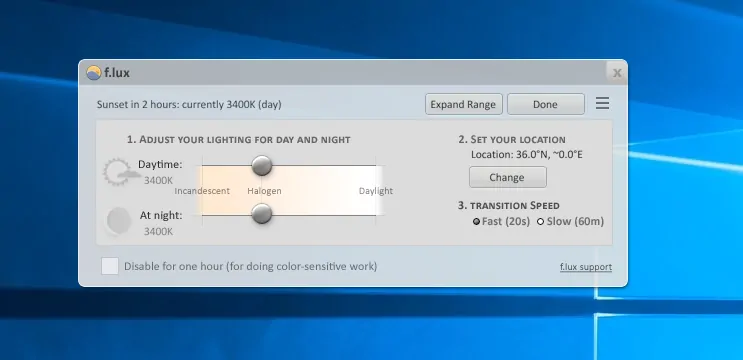Viewport: 743px width, 360px height.
Task: Select Slow (60m) transition speed
Action: click(x=571, y=221)
